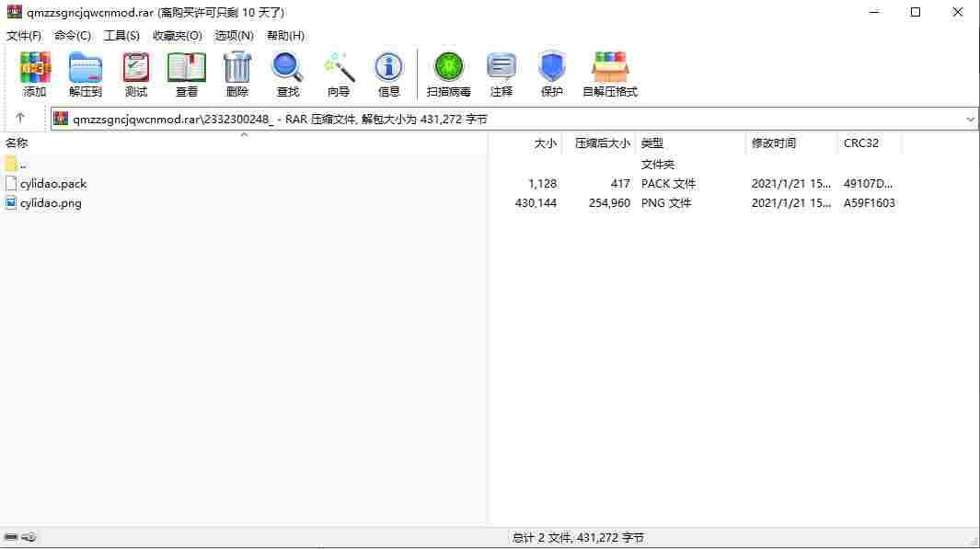Go up one level arrow button
Screen dimensions: 980x549
[x=20, y=118]
